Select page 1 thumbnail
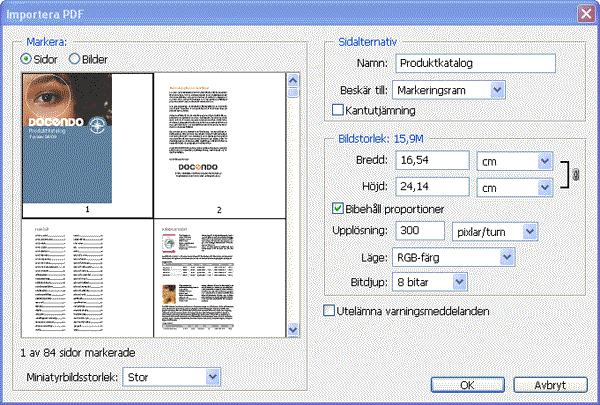600x405 pixels. click(87, 145)
